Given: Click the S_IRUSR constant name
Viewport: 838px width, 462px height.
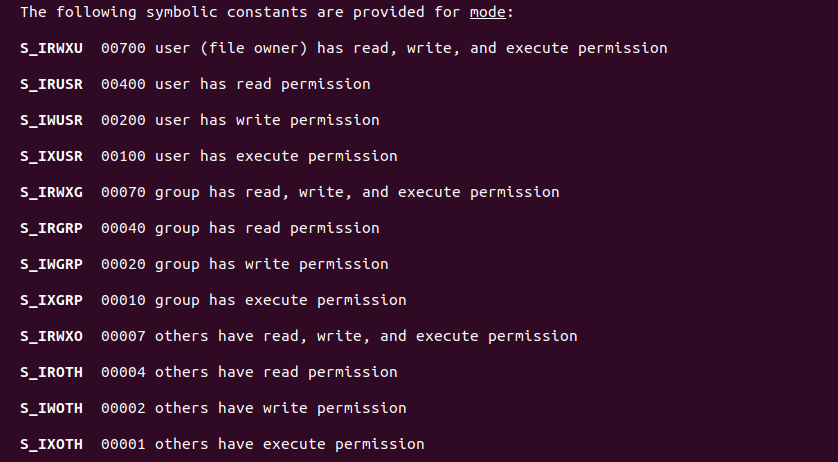Looking at the screenshot, I should [52, 84].
